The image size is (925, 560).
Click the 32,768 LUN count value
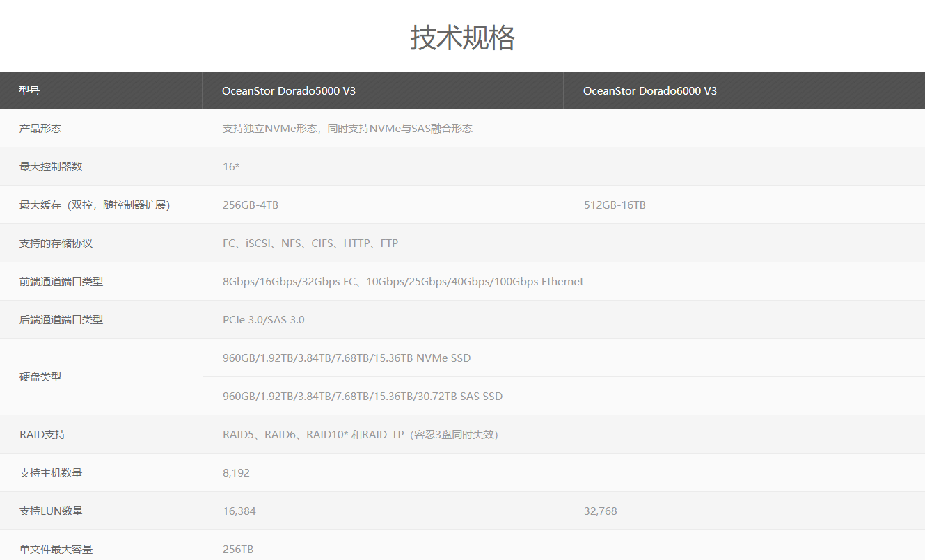point(600,511)
